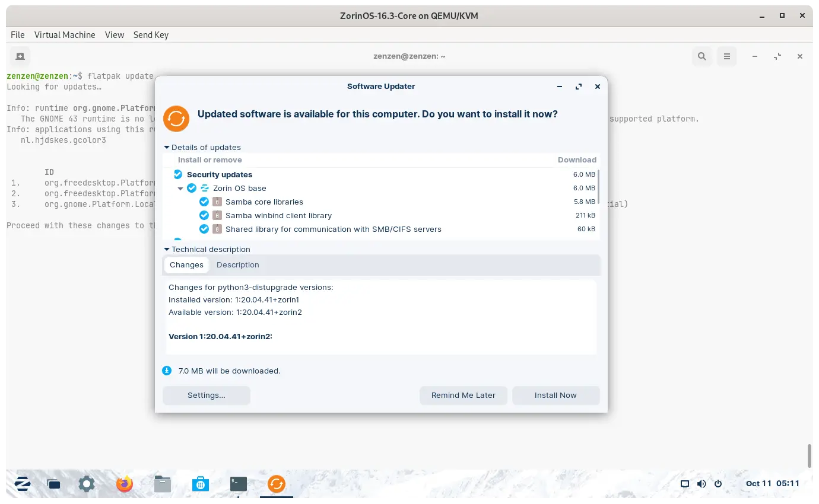The height and width of the screenshot is (504, 819).
Task: Click the large orange Software Updater logo
Action: point(176,119)
